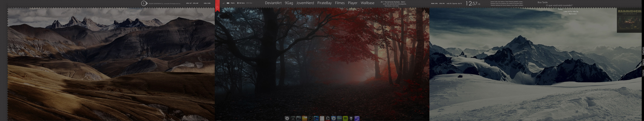Open the recycle bin icon in dock
This screenshot has width=644, height=121.
coord(328,119)
